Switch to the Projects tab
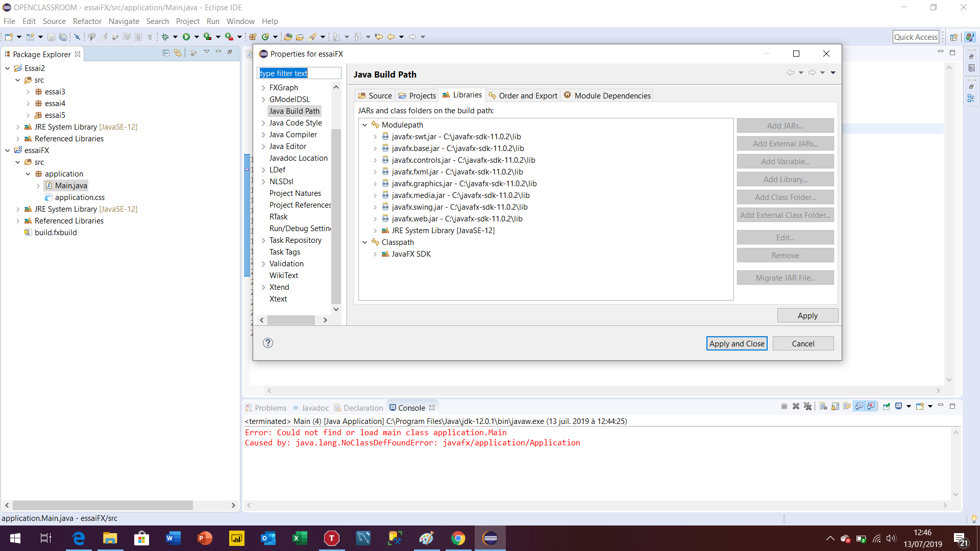The height and width of the screenshot is (551, 980). [417, 95]
